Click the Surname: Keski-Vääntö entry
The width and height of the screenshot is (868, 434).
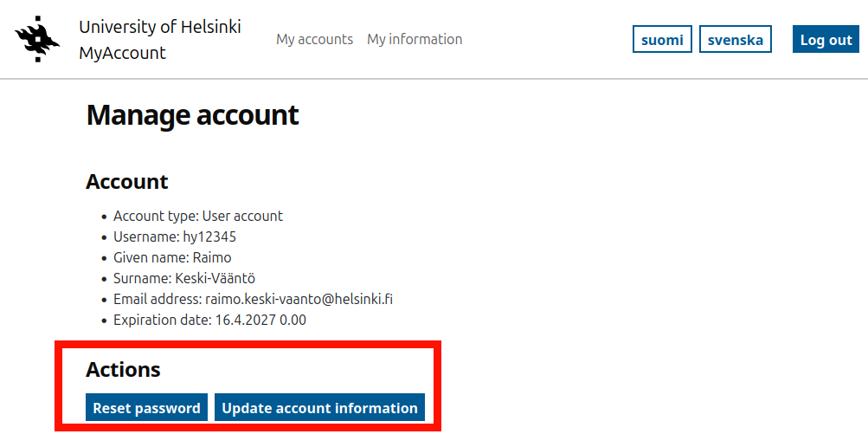click(183, 278)
